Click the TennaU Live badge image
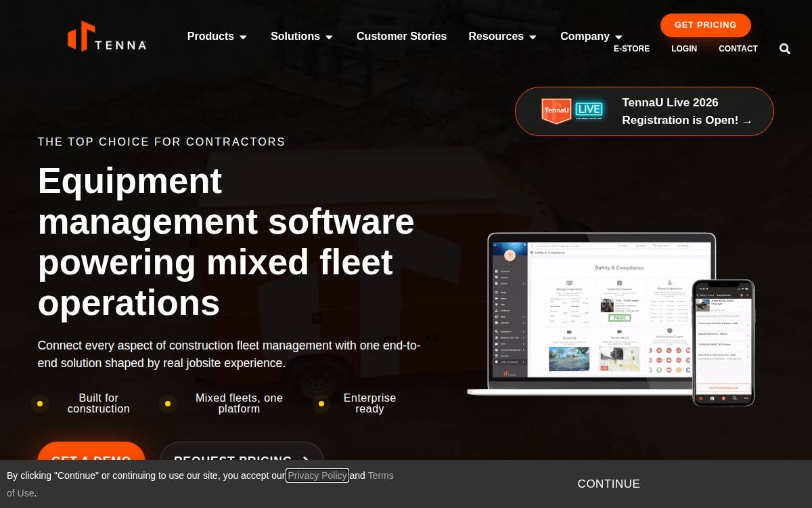 (572, 111)
